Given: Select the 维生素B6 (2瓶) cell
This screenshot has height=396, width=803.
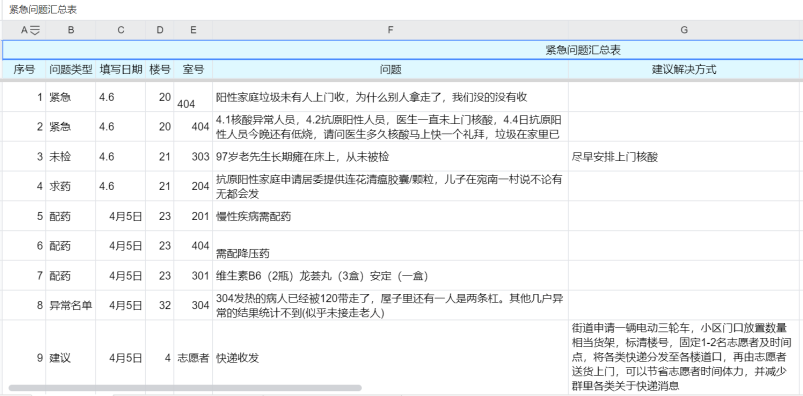Looking at the screenshot, I should click(x=390, y=275).
